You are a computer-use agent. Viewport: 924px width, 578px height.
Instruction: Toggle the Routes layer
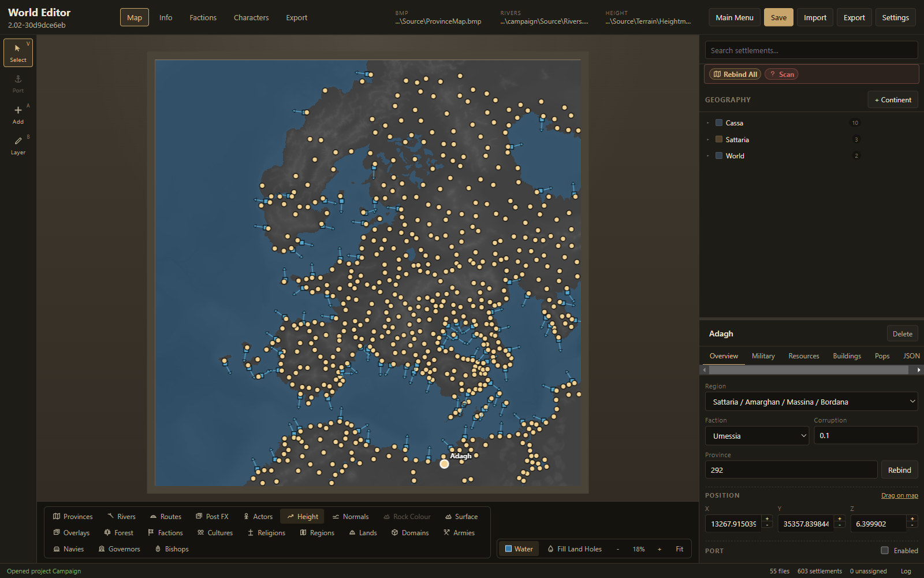tap(165, 517)
